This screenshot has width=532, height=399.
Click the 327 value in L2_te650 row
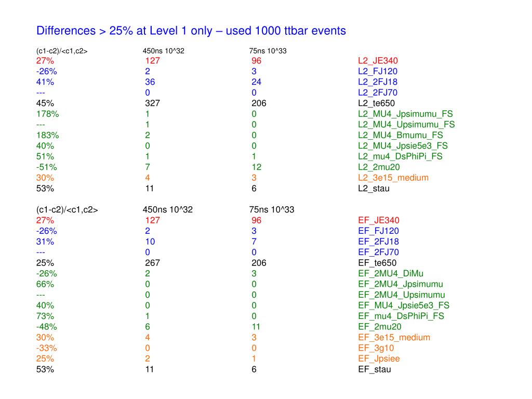pos(152,103)
